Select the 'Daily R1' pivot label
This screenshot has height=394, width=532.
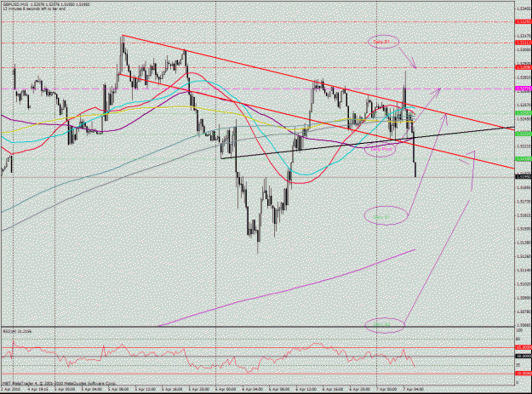pos(381,42)
